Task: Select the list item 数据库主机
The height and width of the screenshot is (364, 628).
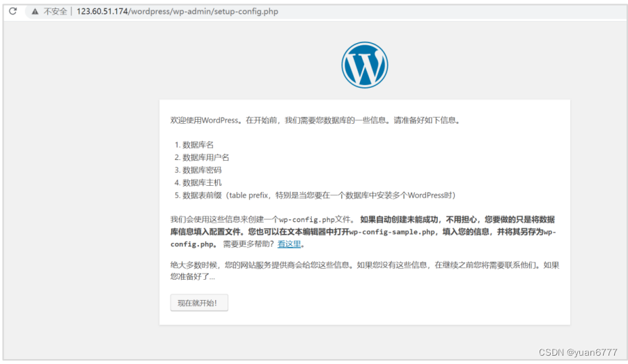Action: pyautogui.click(x=202, y=182)
